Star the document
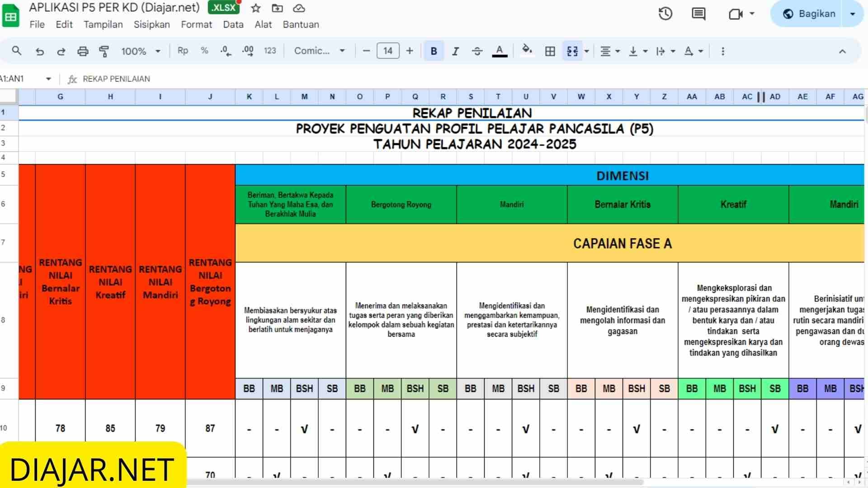Image resolution: width=868 pixels, height=488 pixels. (256, 8)
